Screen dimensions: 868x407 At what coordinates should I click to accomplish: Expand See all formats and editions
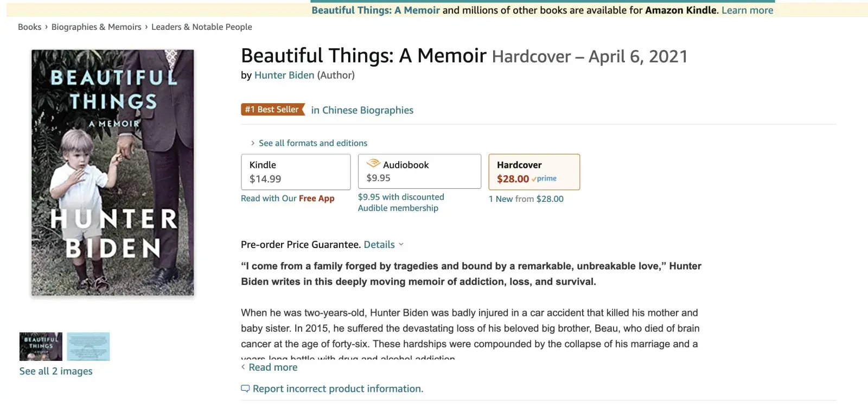click(312, 143)
